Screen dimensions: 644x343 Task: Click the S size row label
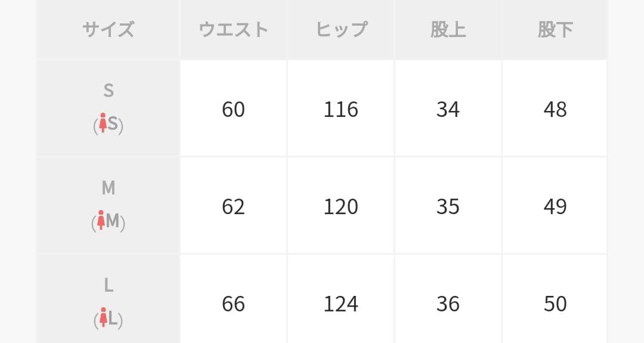pyautogui.click(x=109, y=108)
